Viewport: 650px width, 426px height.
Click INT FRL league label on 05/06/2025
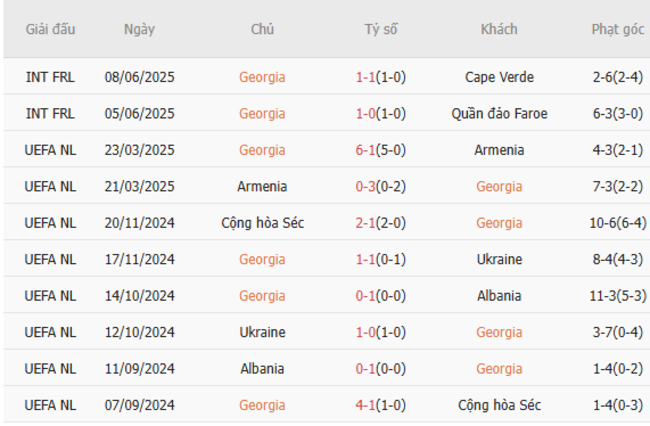point(50,114)
